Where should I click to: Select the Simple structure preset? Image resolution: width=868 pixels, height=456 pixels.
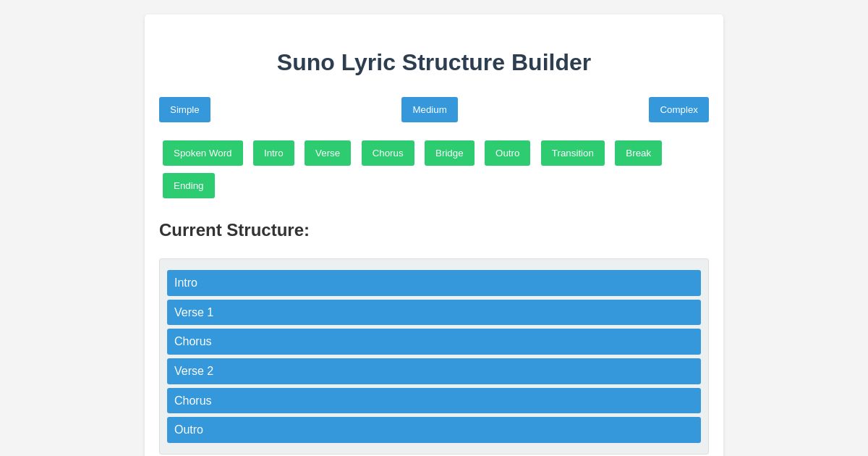coord(184,109)
